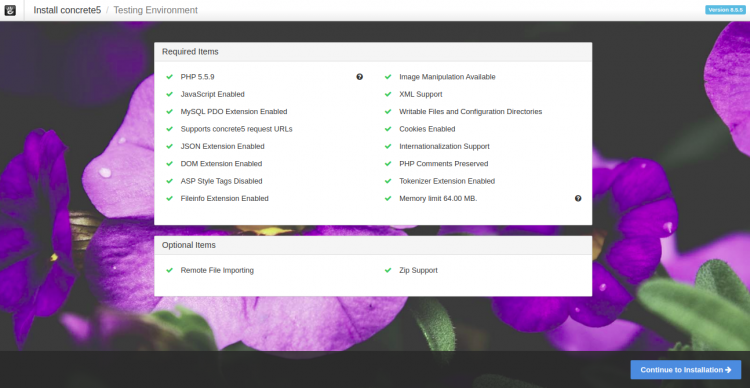Click checkmark beside Image Manipulation Available
This screenshot has height=388, width=750.
coord(388,77)
